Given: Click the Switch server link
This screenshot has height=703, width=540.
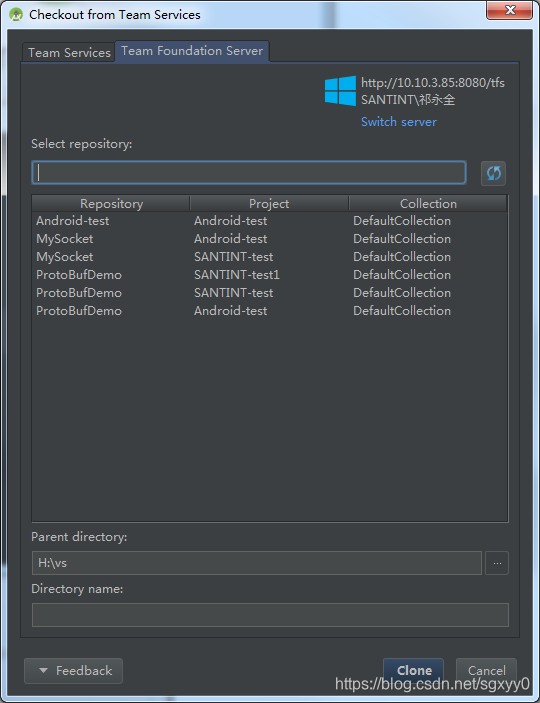Looking at the screenshot, I should (399, 122).
